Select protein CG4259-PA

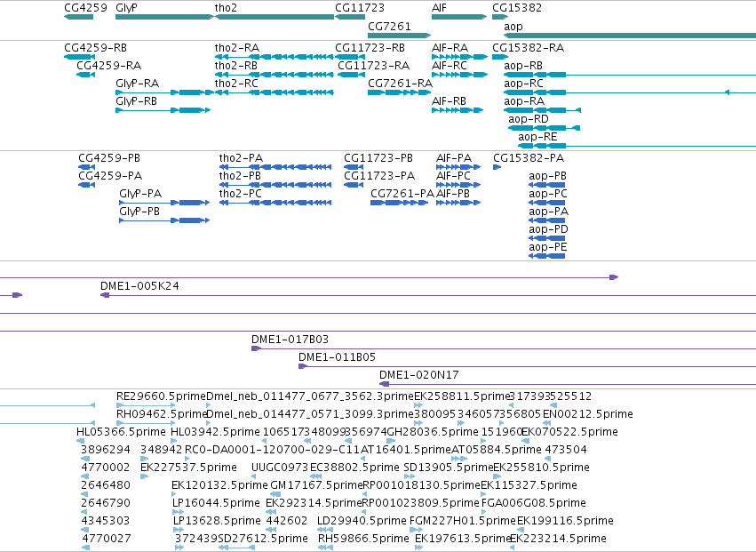coord(87,185)
